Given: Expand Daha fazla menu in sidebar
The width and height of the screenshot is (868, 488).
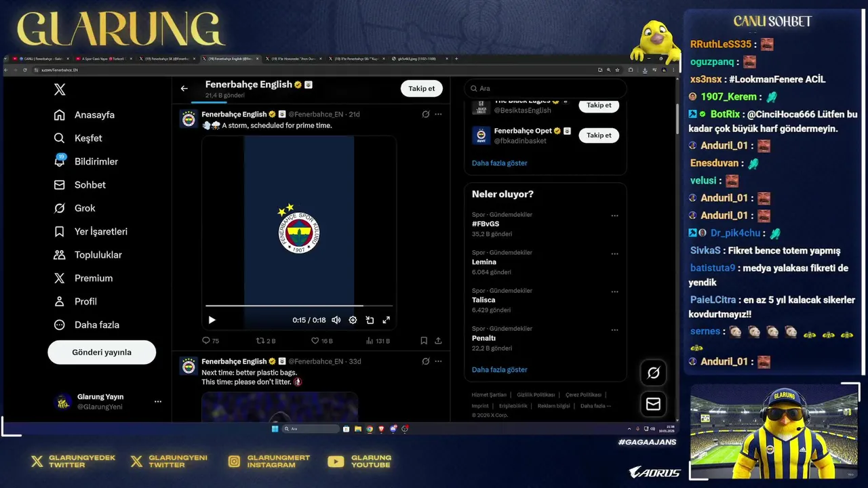Looking at the screenshot, I should [x=87, y=325].
